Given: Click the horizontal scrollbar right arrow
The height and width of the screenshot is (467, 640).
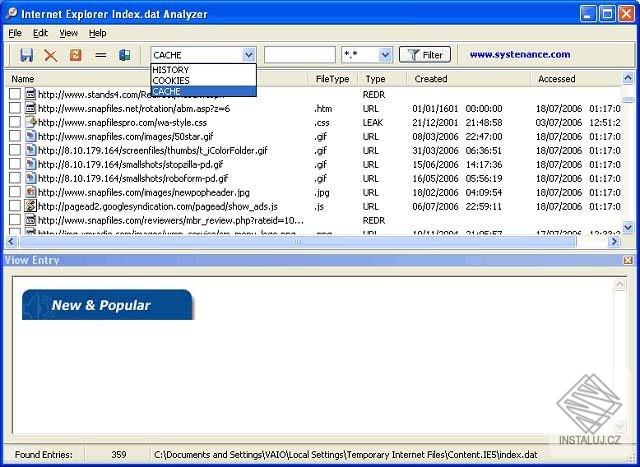Looking at the screenshot, I should coord(614,242).
